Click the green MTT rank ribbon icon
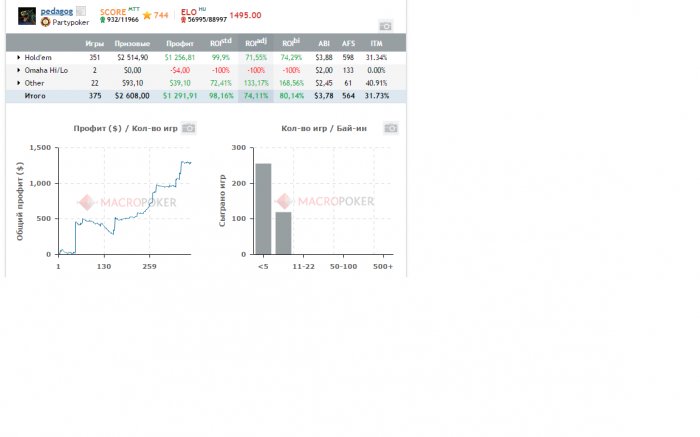The width and height of the screenshot is (700, 437). [103, 20]
